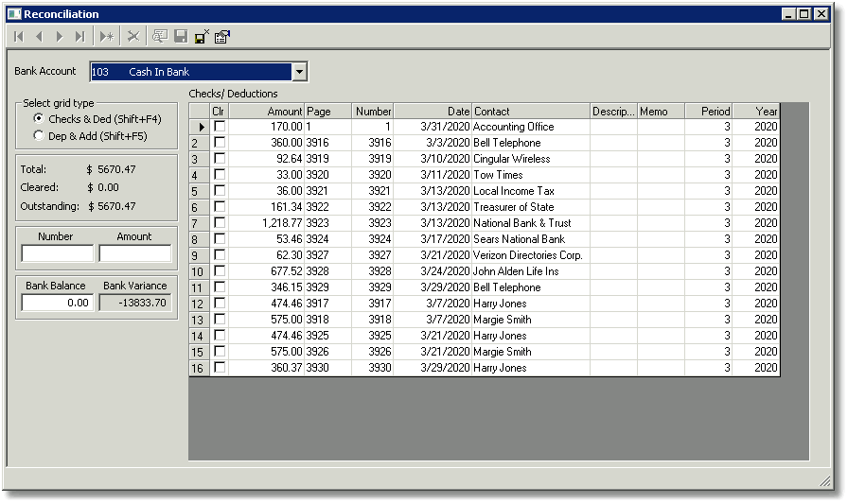Image resolution: width=848 pixels, height=504 pixels.
Task: Open the find/preview record icon
Action: [x=160, y=36]
